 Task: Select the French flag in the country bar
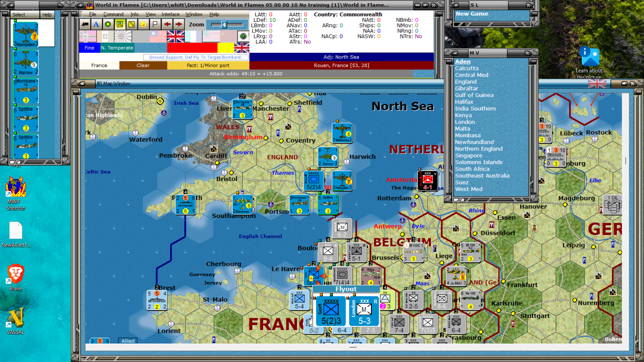coord(193,36)
